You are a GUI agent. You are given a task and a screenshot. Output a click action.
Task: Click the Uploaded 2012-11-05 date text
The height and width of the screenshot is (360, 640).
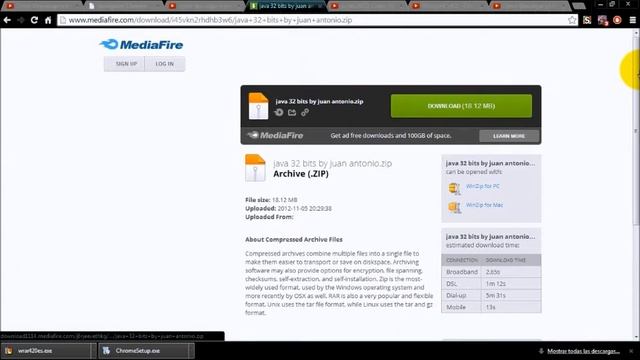point(288,209)
